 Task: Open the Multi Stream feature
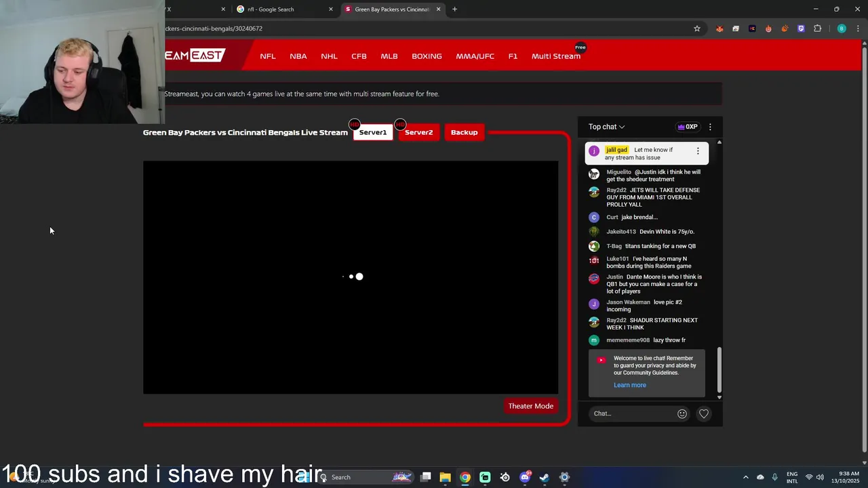pyautogui.click(x=556, y=56)
